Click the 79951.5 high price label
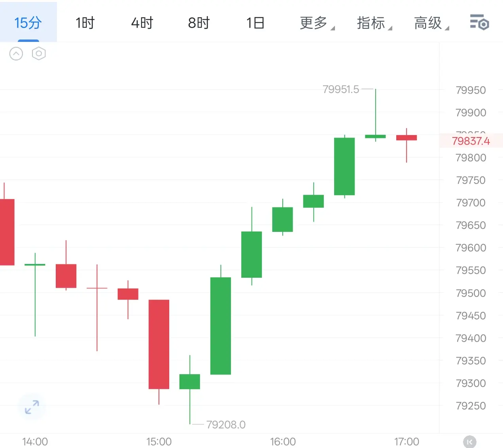 [341, 89]
